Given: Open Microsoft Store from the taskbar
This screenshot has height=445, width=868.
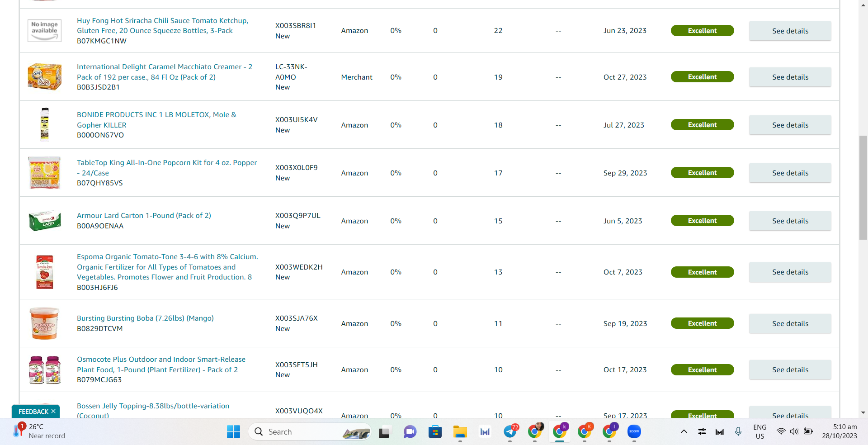Looking at the screenshot, I should click(x=435, y=432).
